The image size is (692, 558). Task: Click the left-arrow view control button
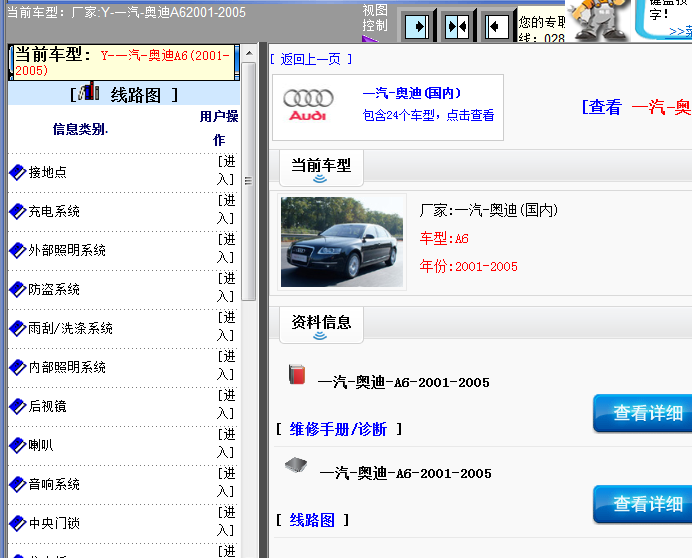tap(496, 27)
